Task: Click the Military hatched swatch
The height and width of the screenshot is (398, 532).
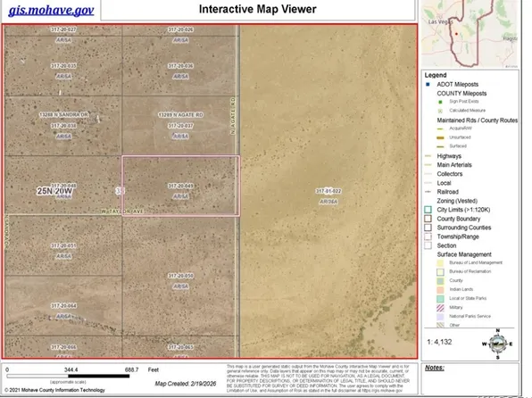Action: [x=440, y=308]
